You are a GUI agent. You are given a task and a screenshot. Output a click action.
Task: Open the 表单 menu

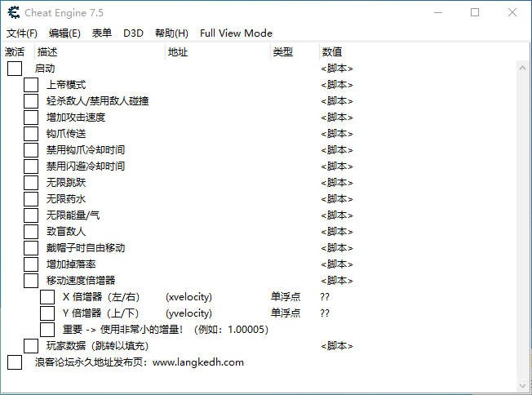tap(102, 33)
